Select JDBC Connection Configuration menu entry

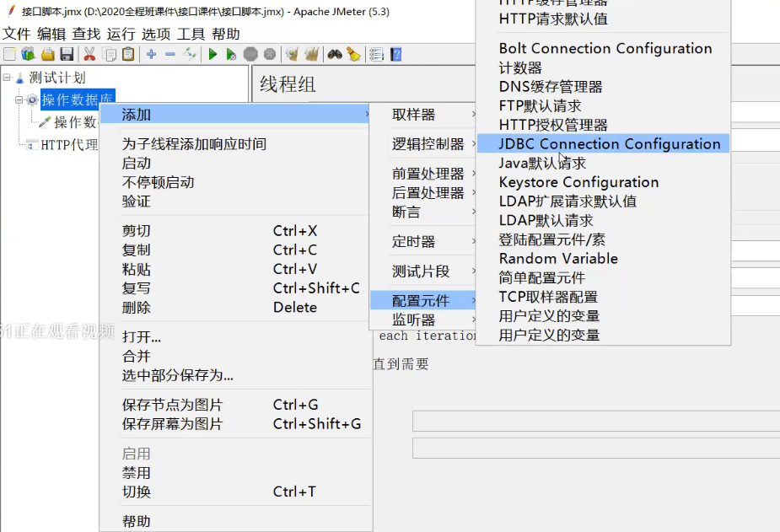tap(609, 144)
